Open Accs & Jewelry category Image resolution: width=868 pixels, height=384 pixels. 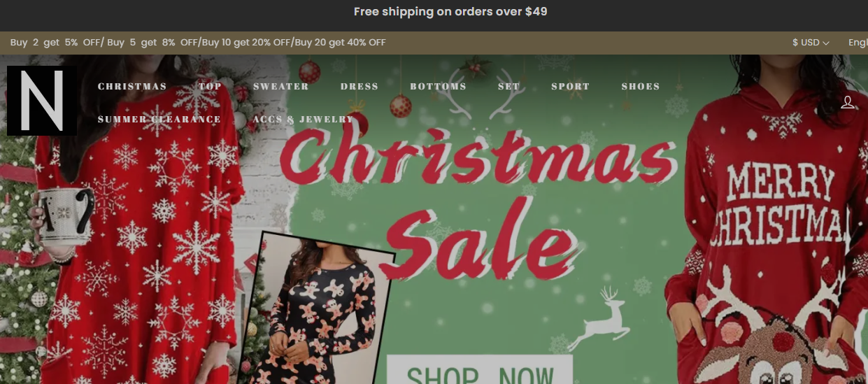[x=304, y=120]
